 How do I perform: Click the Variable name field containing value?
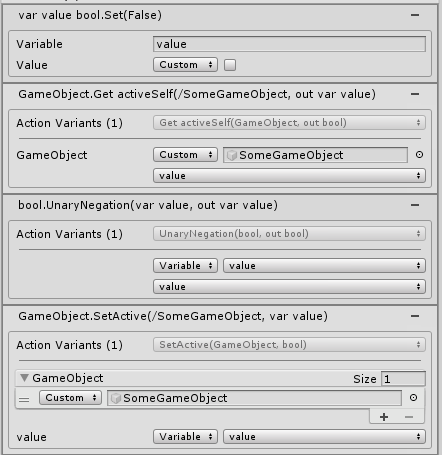pos(289,44)
